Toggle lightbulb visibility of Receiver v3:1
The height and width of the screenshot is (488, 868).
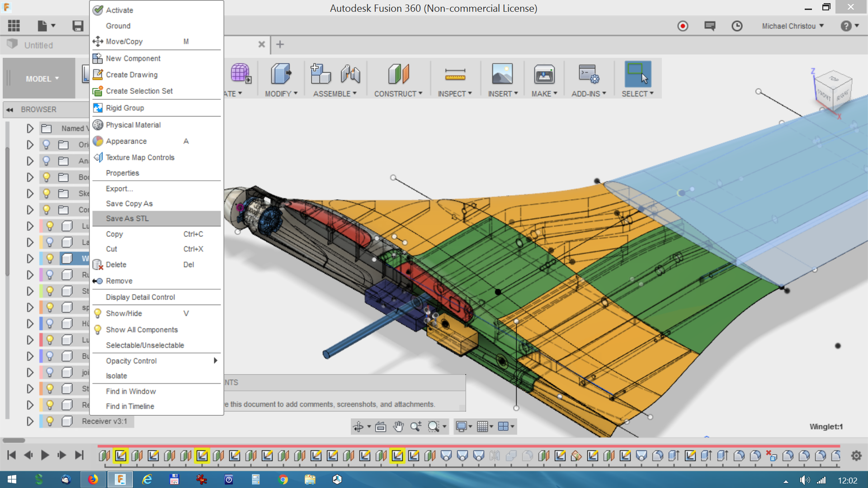click(x=50, y=421)
